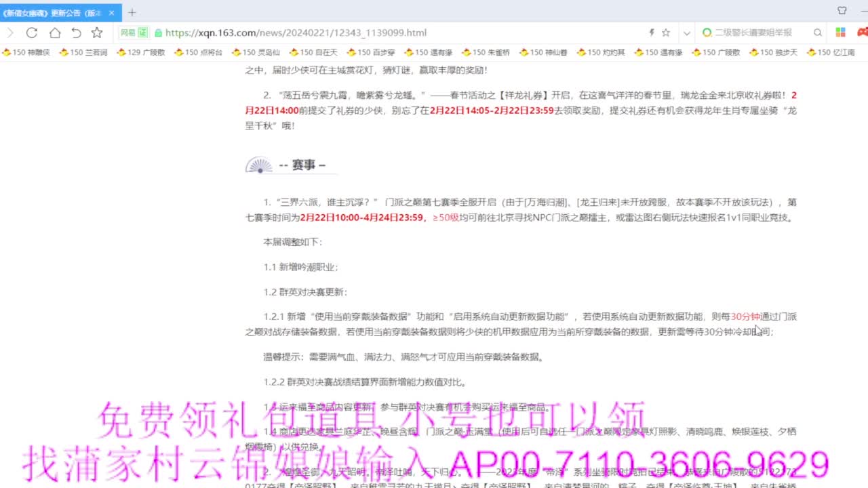Viewport: 868px width, 488px height.
Task: Click the restore recently closed page arrow
Action: tap(77, 32)
